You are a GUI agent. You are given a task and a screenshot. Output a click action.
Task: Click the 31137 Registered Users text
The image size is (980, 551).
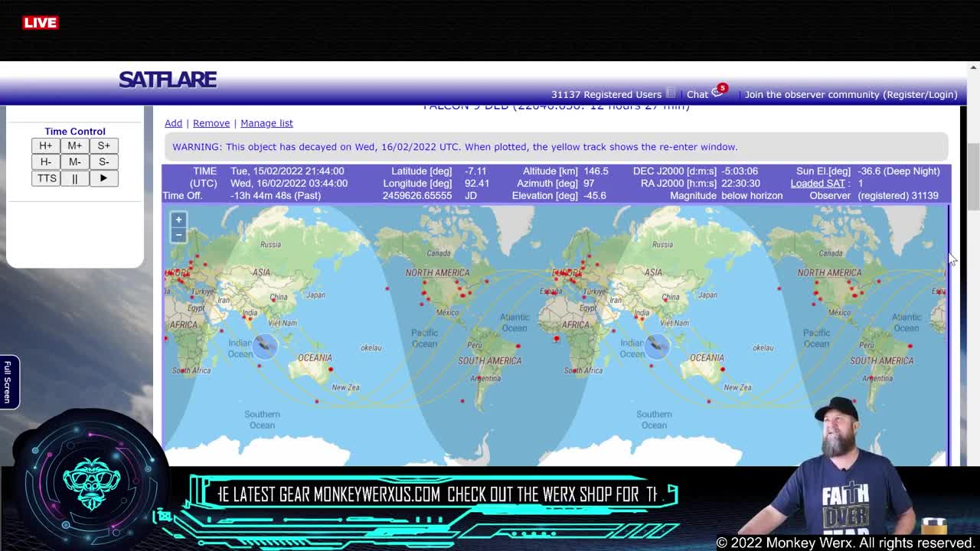(x=606, y=94)
